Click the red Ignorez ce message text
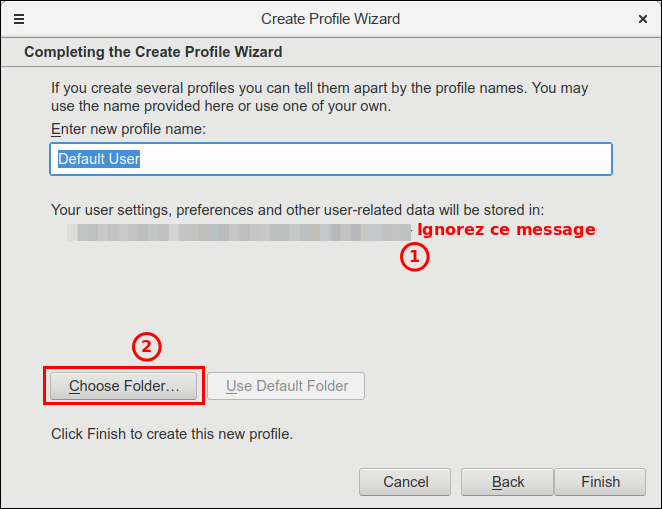Screen dimensions: 662x509 [506, 230]
